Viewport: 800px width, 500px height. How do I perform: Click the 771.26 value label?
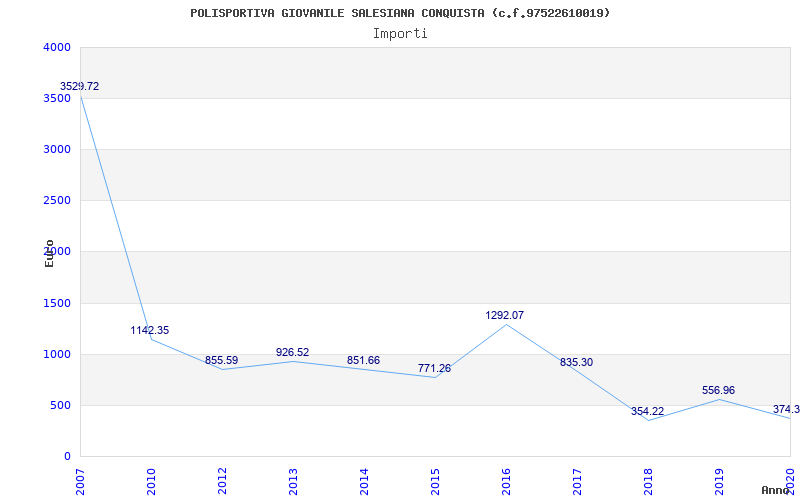coord(434,368)
